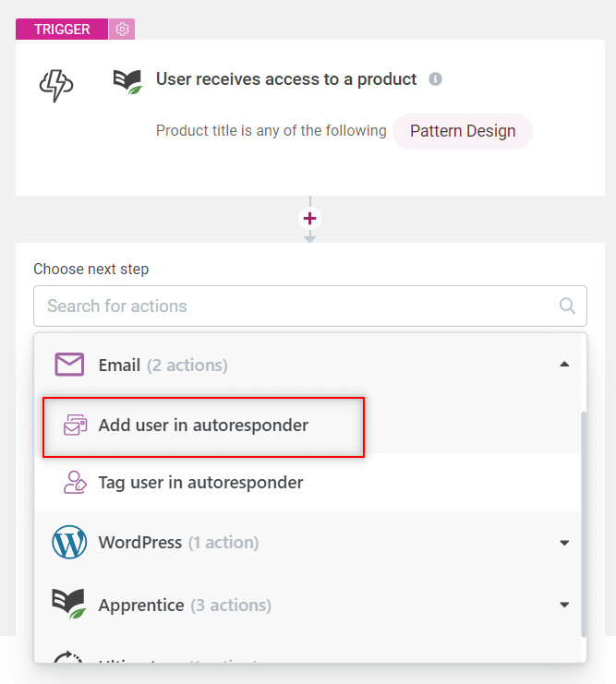Click the actions list scrollbar
This screenshot has height=684, width=616.
584,523
